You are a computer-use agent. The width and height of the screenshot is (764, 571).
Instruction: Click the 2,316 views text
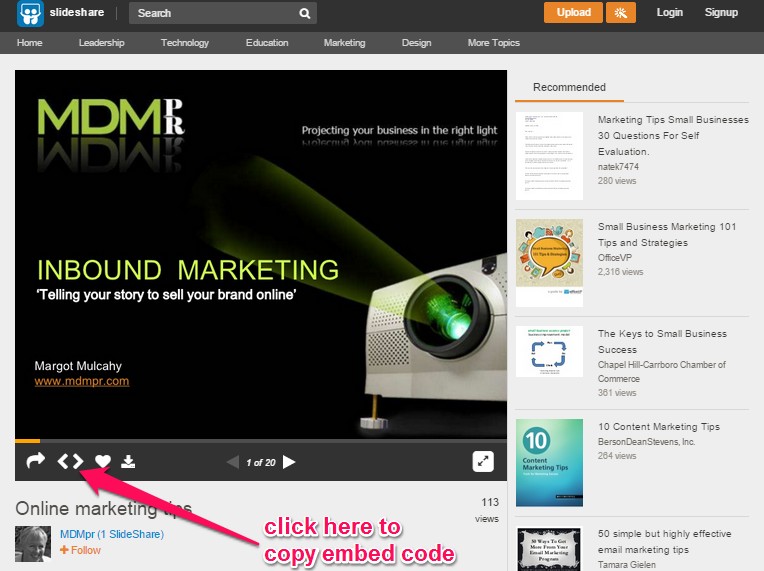click(x=620, y=272)
